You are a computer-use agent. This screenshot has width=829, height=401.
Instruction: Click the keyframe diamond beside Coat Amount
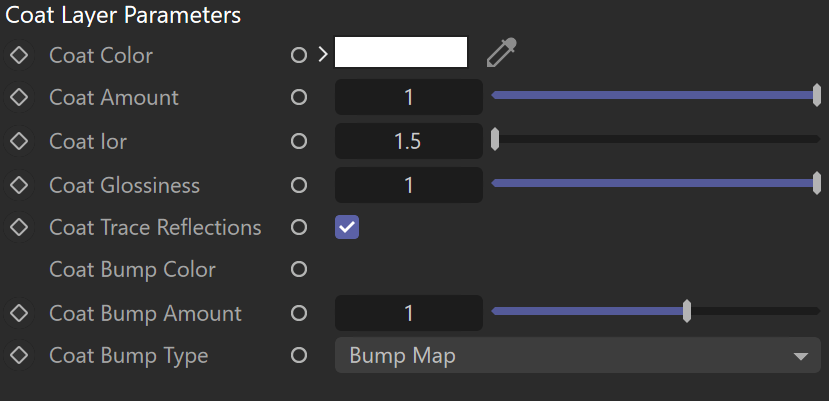tap(19, 97)
